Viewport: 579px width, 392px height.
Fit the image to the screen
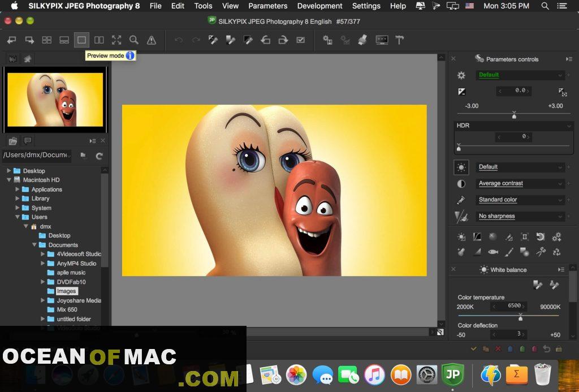[x=116, y=40]
